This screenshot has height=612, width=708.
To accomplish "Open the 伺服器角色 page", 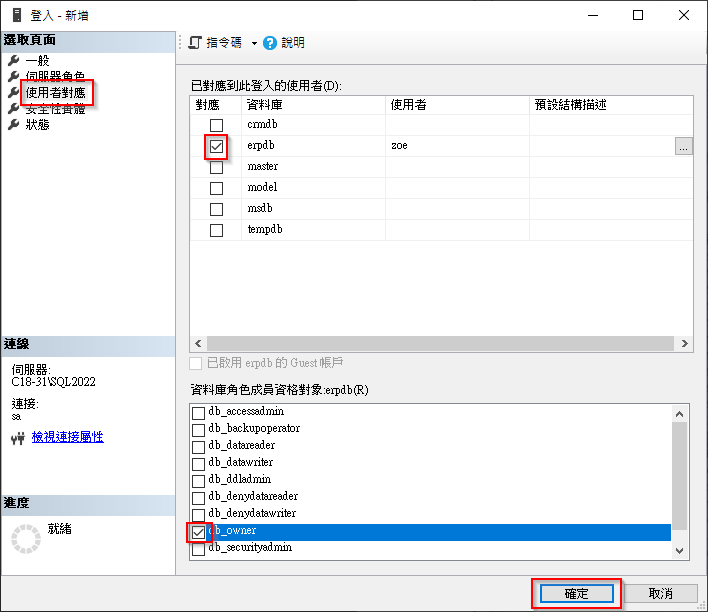I will pyautogui.click(x=55, y=76).
